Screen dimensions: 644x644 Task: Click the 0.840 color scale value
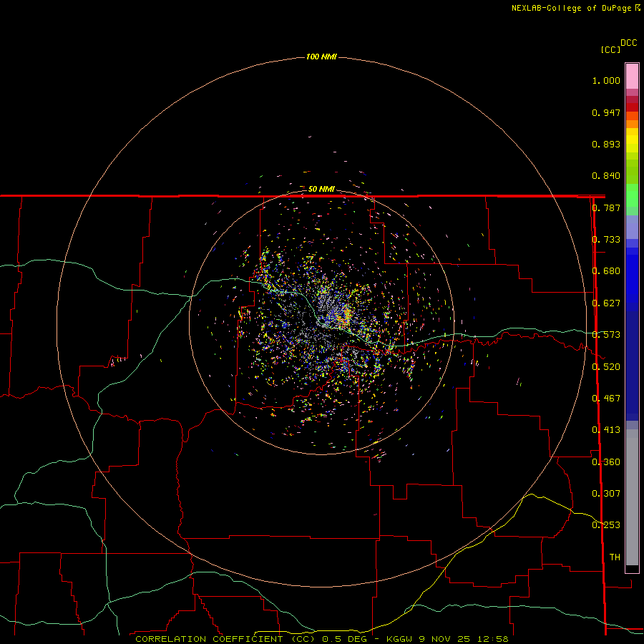[606, 176]
